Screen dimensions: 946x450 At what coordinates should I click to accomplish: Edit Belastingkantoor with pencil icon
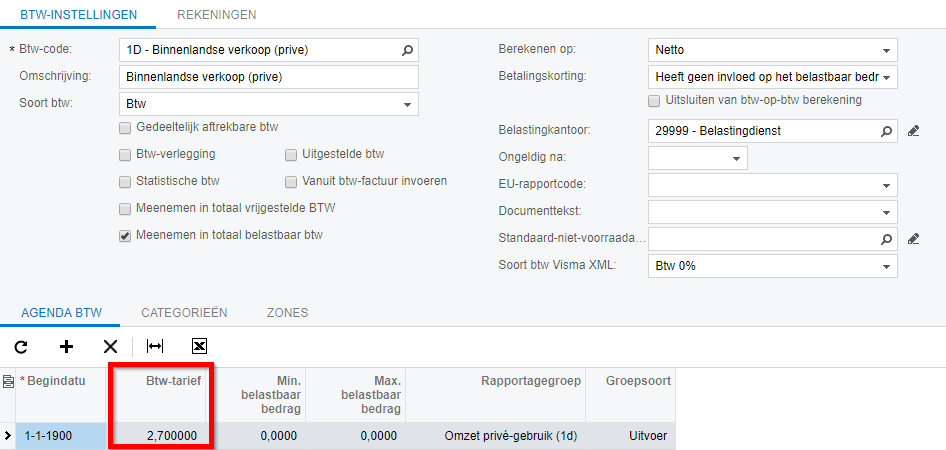tap(913, 130)
